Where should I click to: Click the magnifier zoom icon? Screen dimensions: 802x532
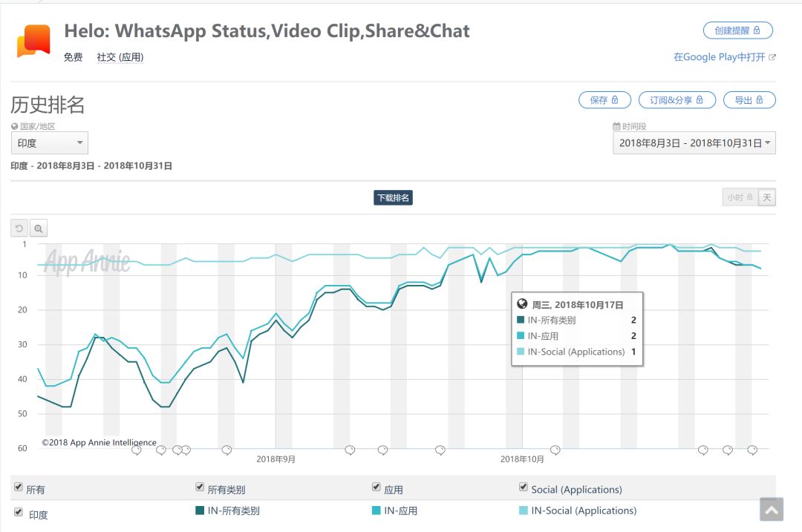[39, 229]
